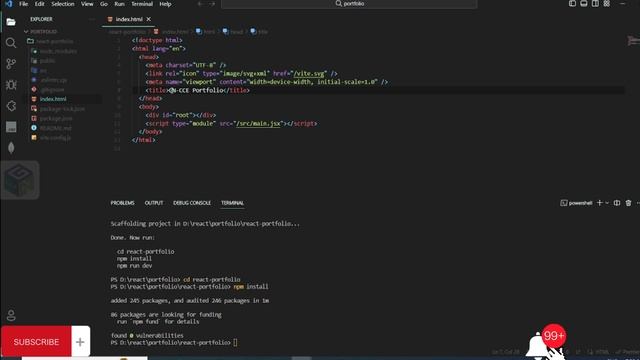Select the index.html editor tab

(x=129, y=19)
